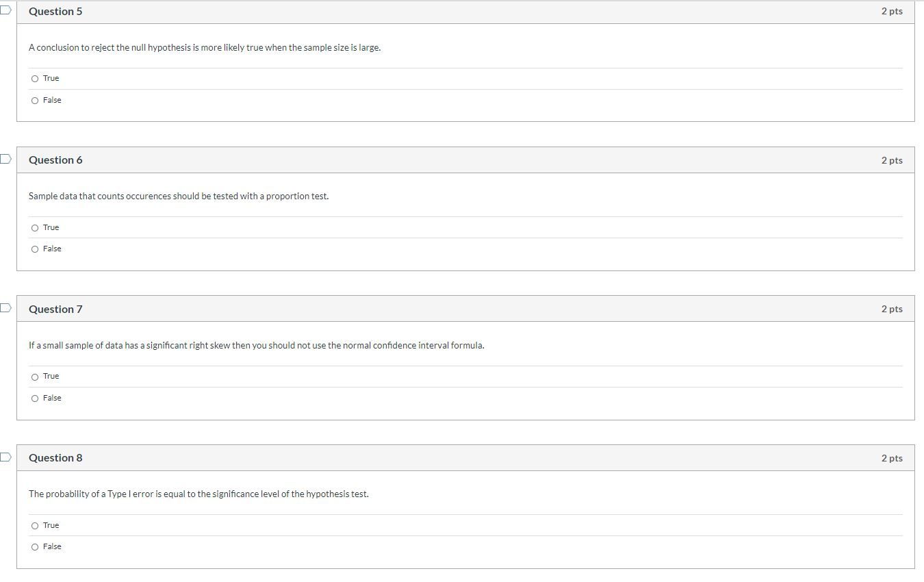Viewport: 924px width, 582px height.
Task: Click the "Question 7" heading
Action: [x=55, y=309]
